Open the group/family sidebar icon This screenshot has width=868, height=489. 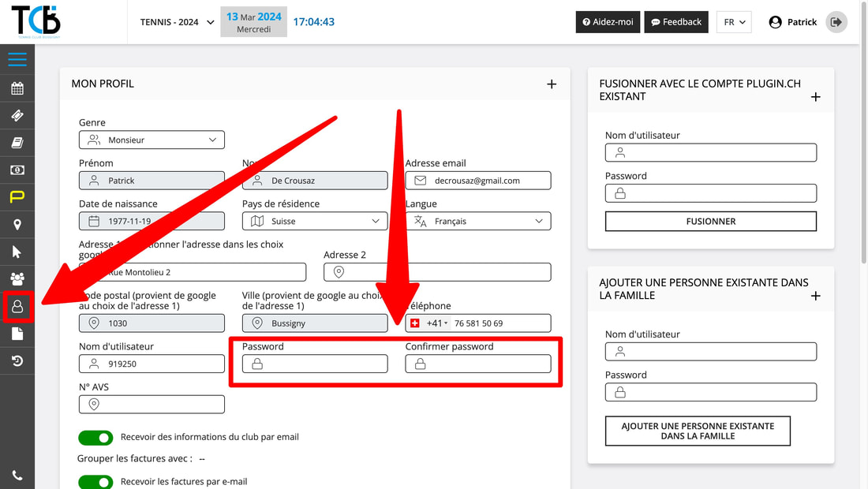tap(17, 278)
